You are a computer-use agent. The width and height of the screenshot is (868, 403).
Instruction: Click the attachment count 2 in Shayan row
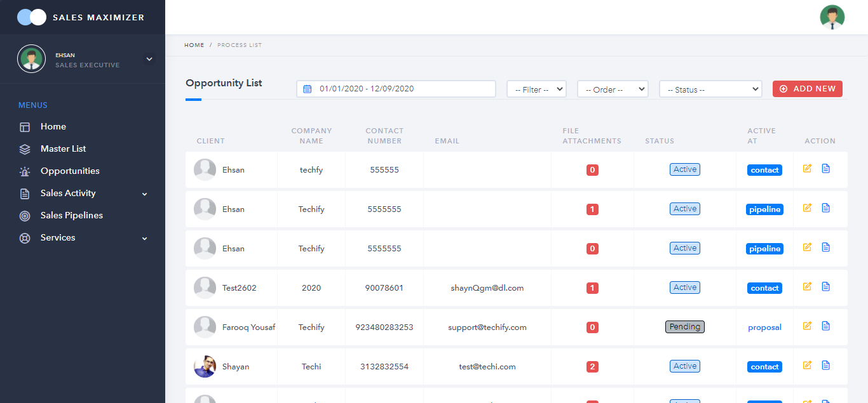[x=592, y=367]
